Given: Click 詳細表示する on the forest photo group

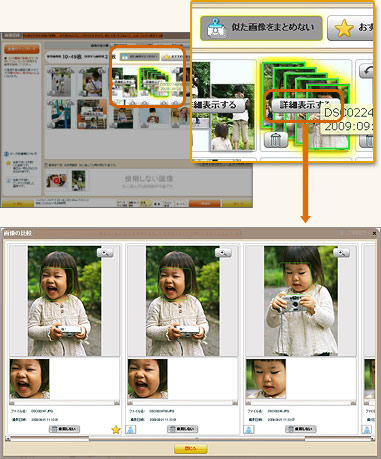Looking at the screenshot, I should click(x=219, y=105).
